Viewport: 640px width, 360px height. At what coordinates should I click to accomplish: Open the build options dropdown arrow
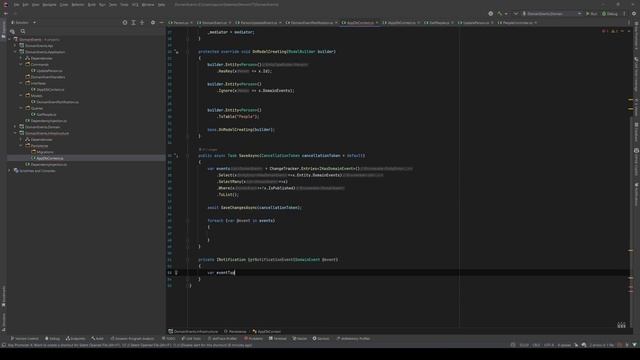point(506,13)
